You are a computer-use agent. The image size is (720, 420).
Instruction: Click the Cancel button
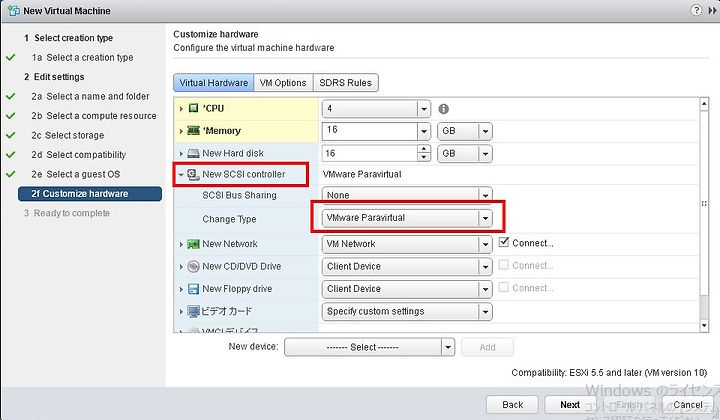point(687,404)
